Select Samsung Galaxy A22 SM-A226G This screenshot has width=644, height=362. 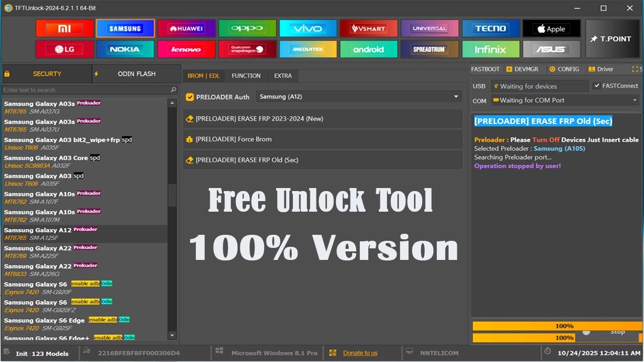pos(85,270)
